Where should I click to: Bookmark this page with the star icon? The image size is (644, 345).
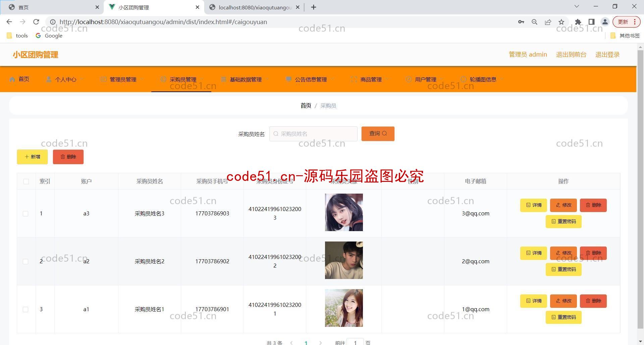point(561,22)
